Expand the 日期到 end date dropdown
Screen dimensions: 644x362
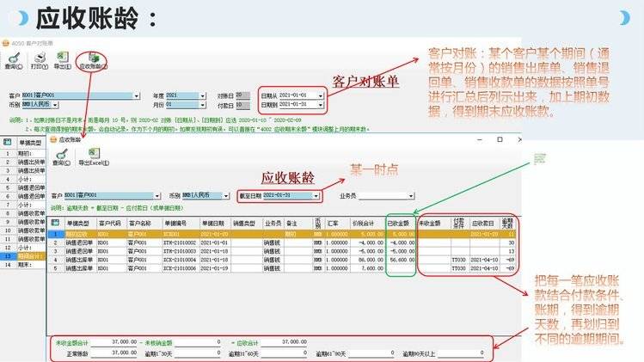(x=322, y=104)
